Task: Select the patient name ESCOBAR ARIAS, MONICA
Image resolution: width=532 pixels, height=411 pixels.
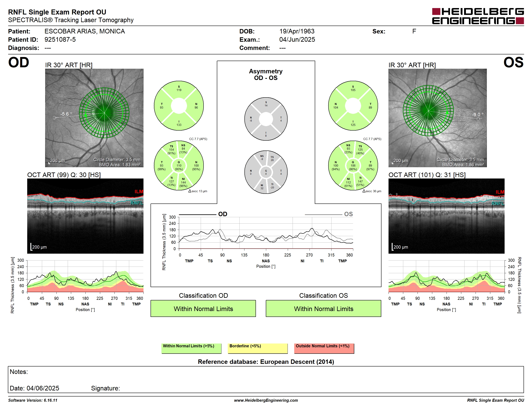Action: click(84, 31)
